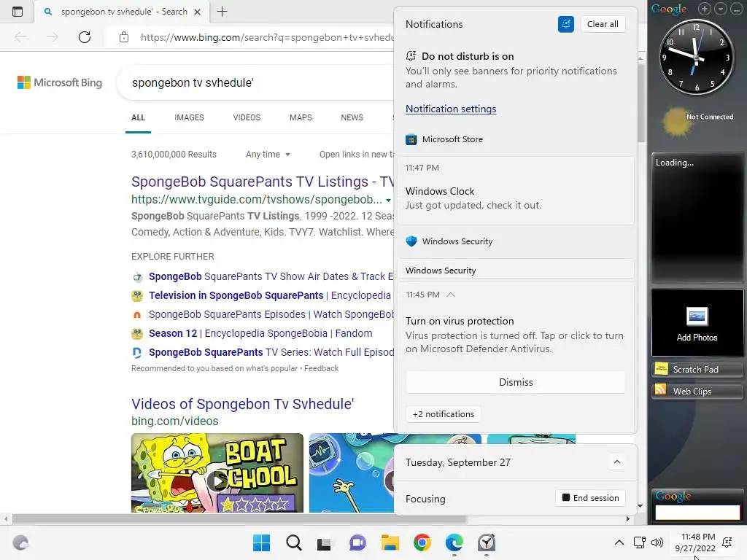Open network status tray icon
This screenshot has height=560, width=747.
639,542
